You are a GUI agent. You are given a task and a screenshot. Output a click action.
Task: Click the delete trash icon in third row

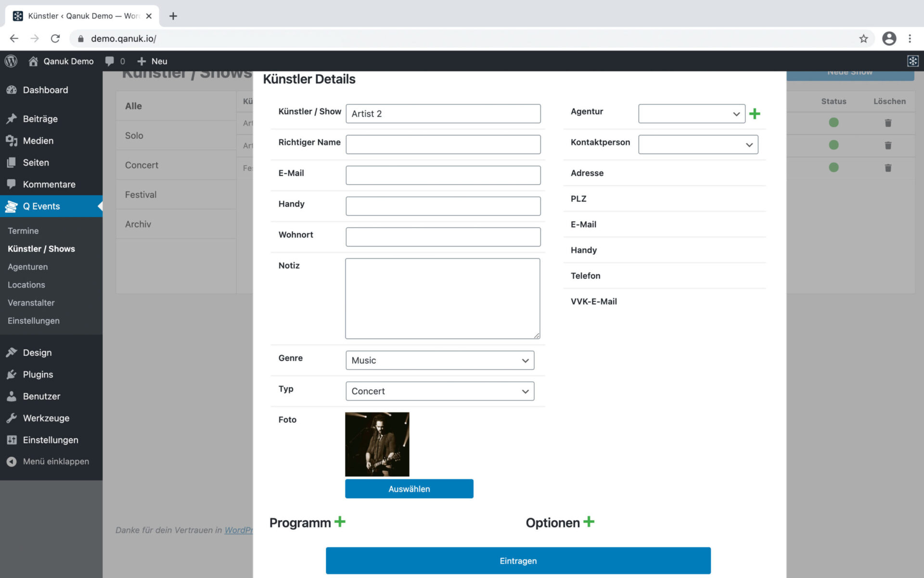[x=888, y=168]
